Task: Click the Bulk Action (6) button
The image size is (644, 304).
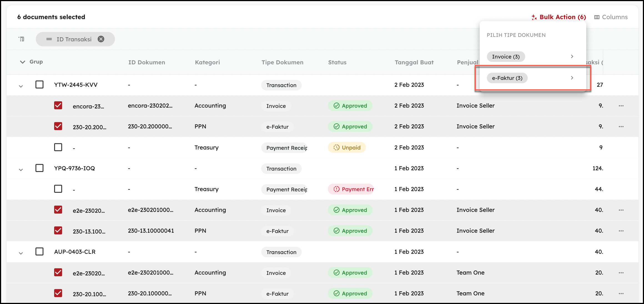Action: click(562, 17)
